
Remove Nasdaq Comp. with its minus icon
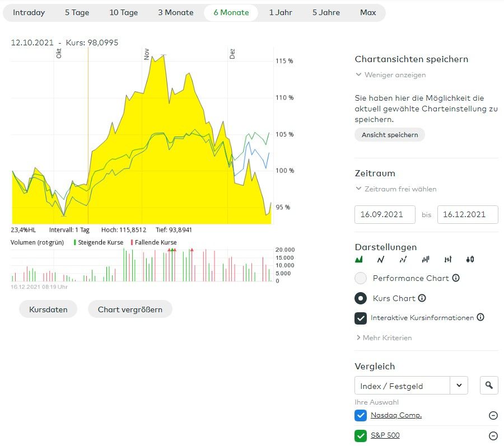[x=493, y=415]
